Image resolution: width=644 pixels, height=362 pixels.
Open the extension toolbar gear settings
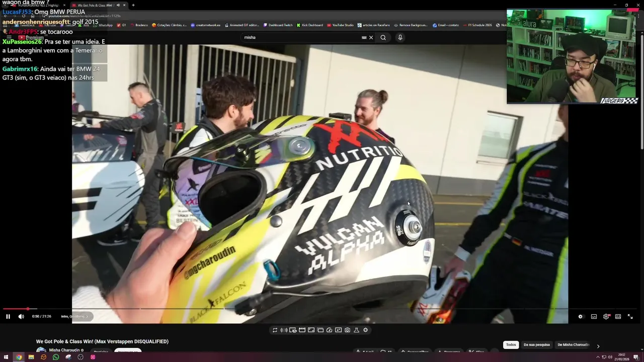coord(365,330)
